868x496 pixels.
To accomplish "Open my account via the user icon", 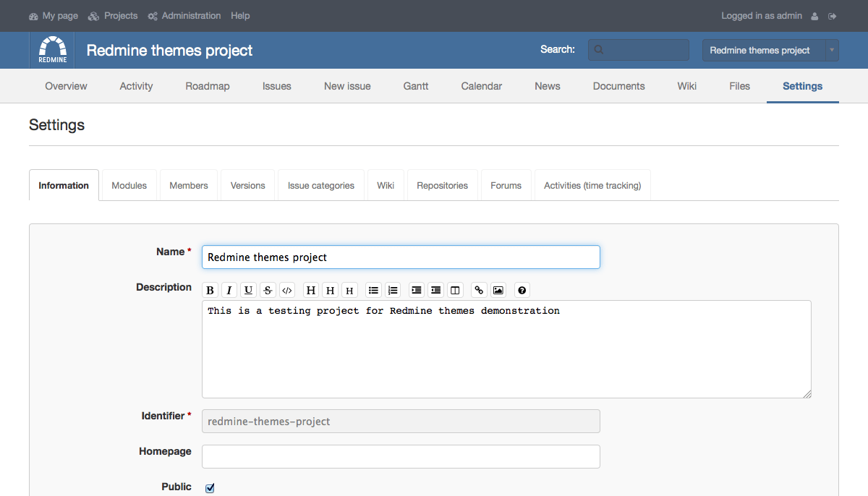I will tap(815, 16).
